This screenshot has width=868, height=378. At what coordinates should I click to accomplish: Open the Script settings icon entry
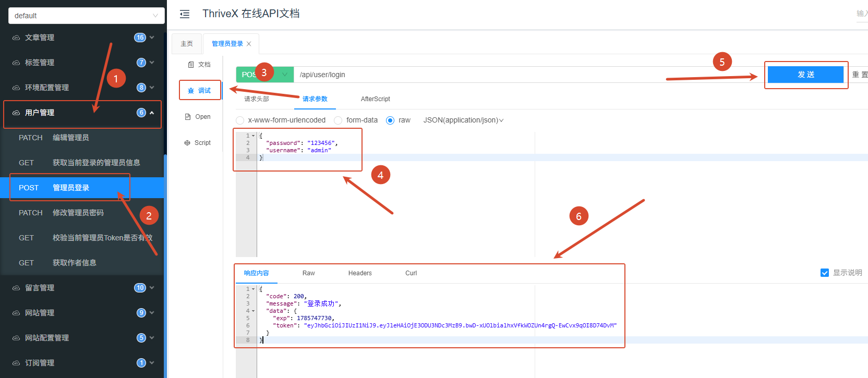pyautogui.click(x=187, y=143)
